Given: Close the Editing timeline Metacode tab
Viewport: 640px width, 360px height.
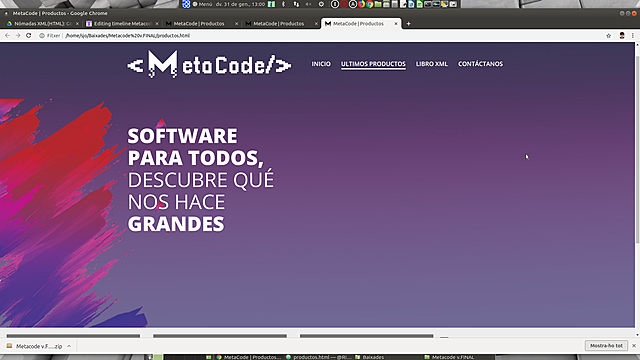Looking at the screenshot, I should coord(157,24).
